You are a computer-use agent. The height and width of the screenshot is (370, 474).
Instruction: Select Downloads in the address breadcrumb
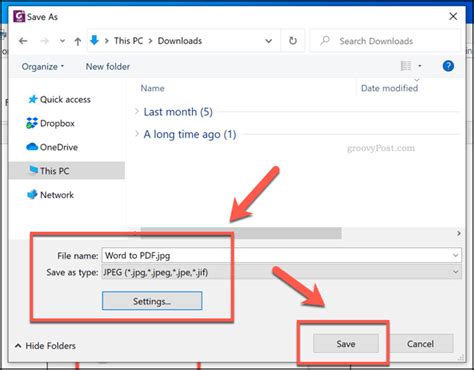pos(180,41)
